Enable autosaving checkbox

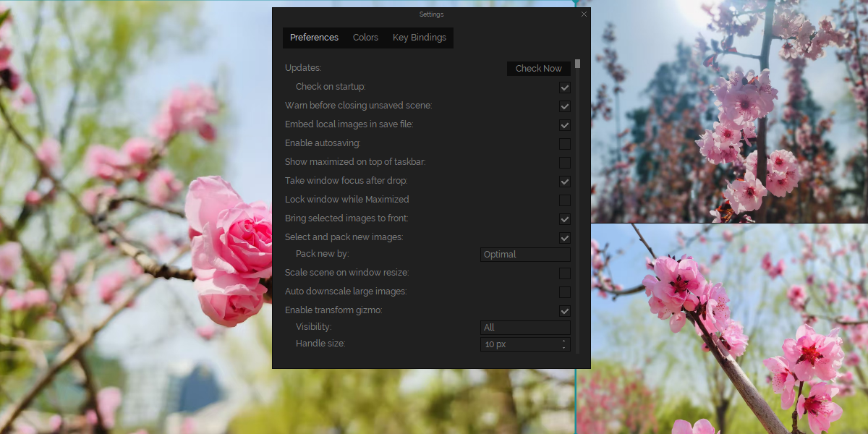(x=565, y=144)
